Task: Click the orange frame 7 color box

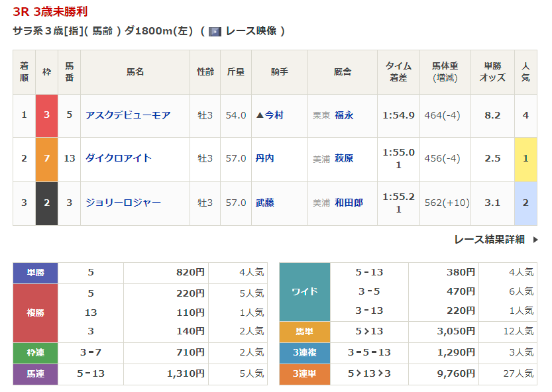Action: coord(46,158)
